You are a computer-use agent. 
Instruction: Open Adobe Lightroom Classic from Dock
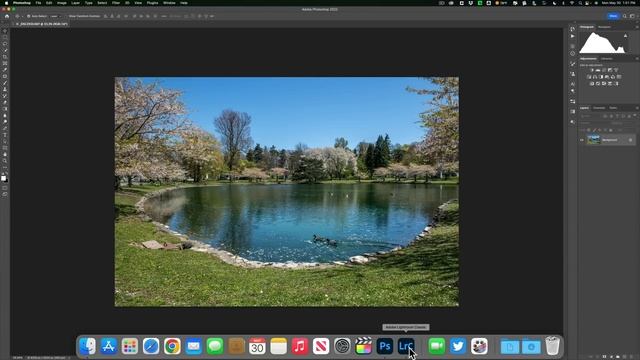tap(406, 347)
